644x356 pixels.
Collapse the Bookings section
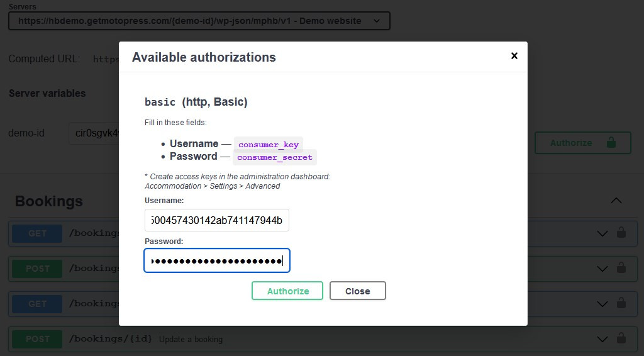pyautogui.click(x=616, y=201)
